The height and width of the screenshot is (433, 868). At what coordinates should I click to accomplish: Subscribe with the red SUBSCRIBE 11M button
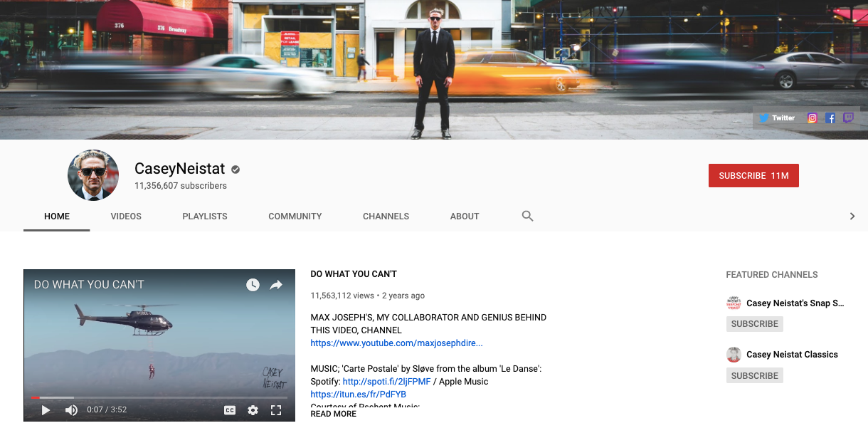coord(753,176)
